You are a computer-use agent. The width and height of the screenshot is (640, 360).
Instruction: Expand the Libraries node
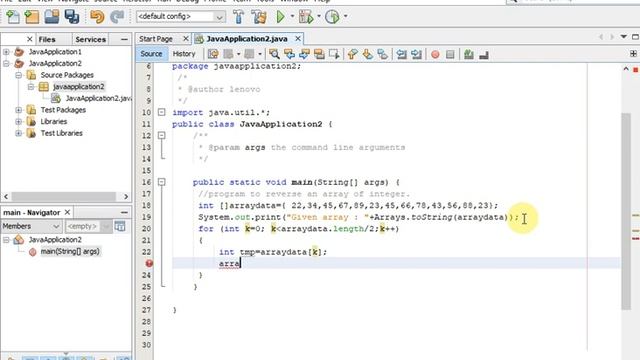click(x=18, y=122)
